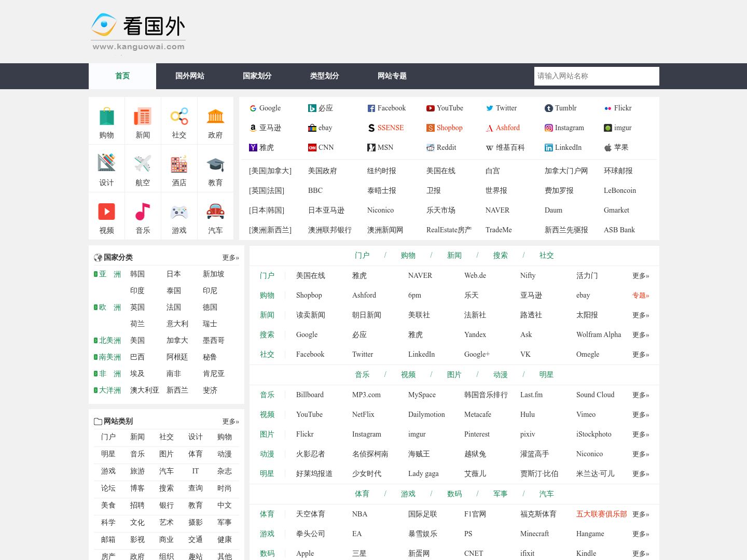Image resolution: width=747 pixels, height=560 pixels.
Task: Click the Facebook logo icon in top sites
Action: (x=371, y=108)
